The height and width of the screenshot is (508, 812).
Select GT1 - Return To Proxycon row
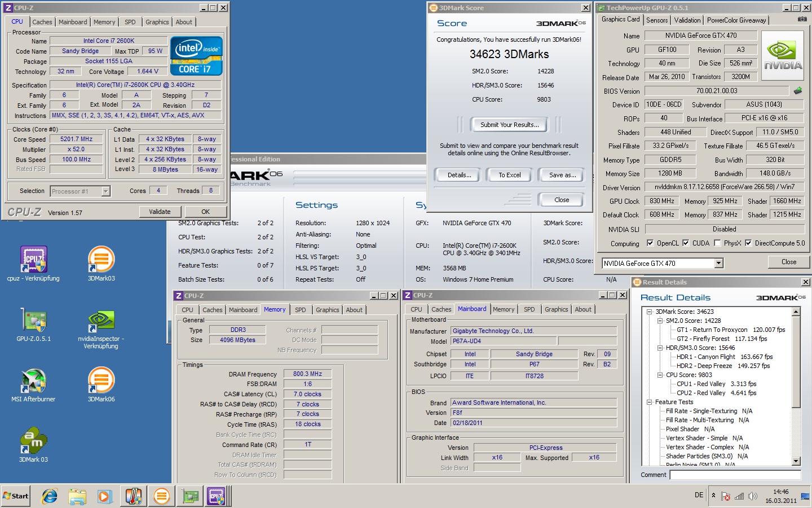731,330
